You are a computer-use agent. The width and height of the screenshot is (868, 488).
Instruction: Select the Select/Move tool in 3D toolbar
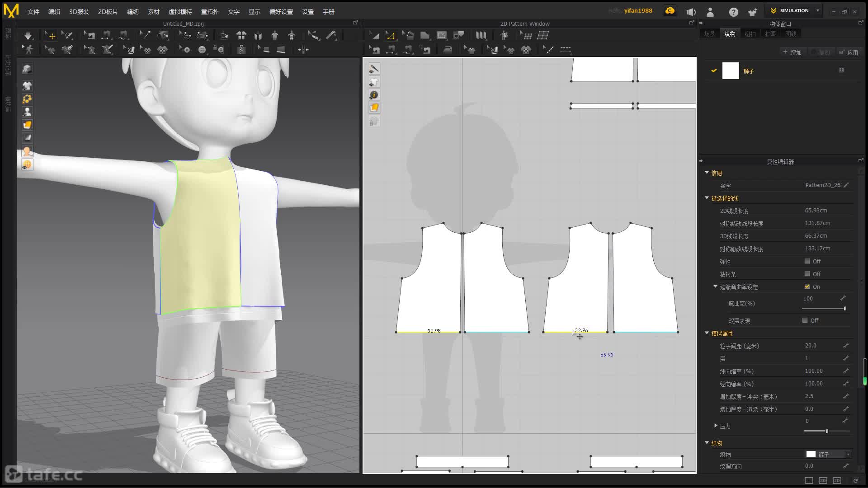(x=50, y=35)
